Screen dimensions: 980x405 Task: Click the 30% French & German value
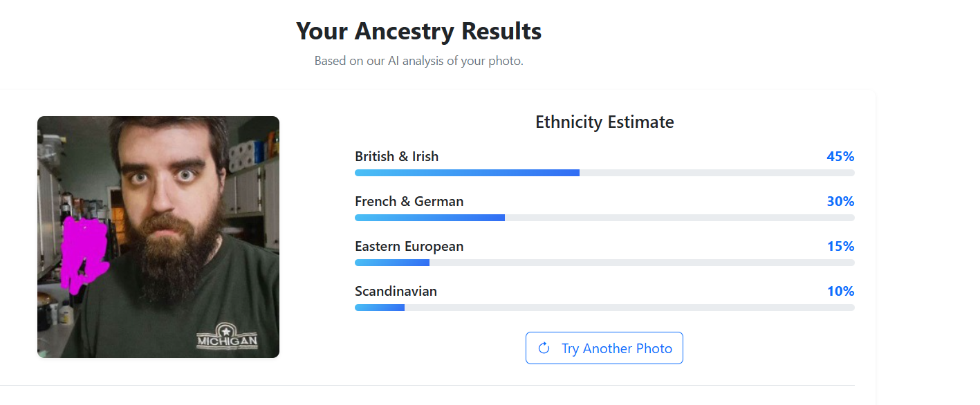coord(840,202)
